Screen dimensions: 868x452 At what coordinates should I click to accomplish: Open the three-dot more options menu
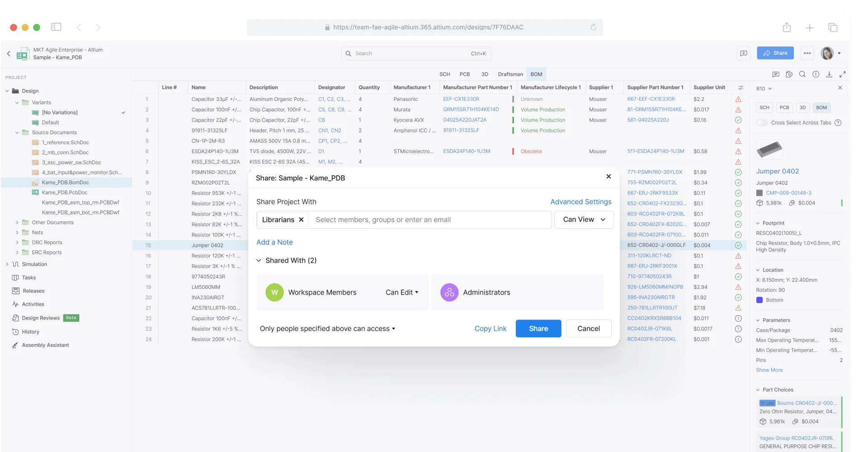tap(807, 53)
